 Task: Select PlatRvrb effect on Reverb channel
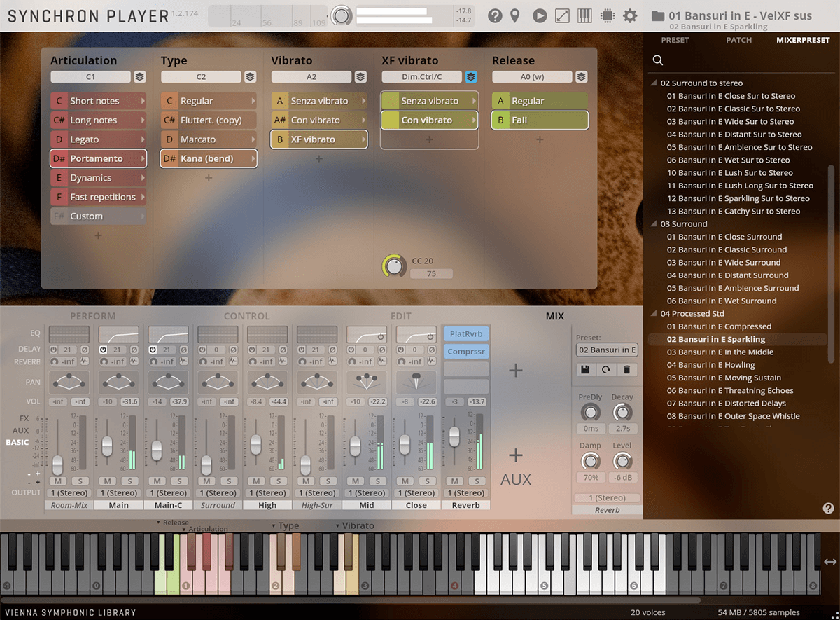pyautogui.click(x=466, y=334)
